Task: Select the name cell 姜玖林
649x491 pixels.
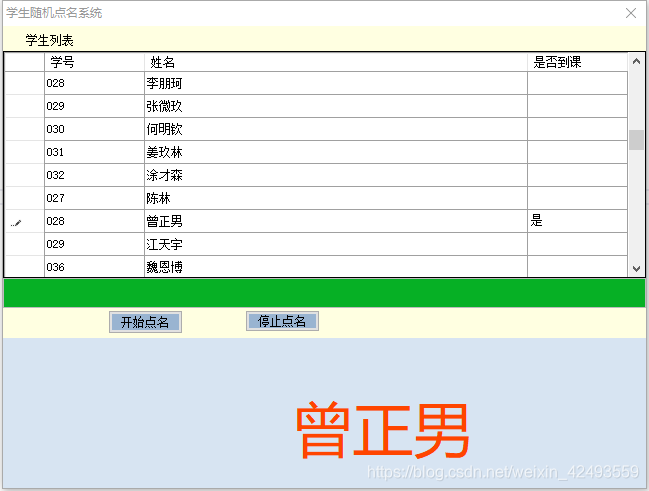Action: click(336, 152)
